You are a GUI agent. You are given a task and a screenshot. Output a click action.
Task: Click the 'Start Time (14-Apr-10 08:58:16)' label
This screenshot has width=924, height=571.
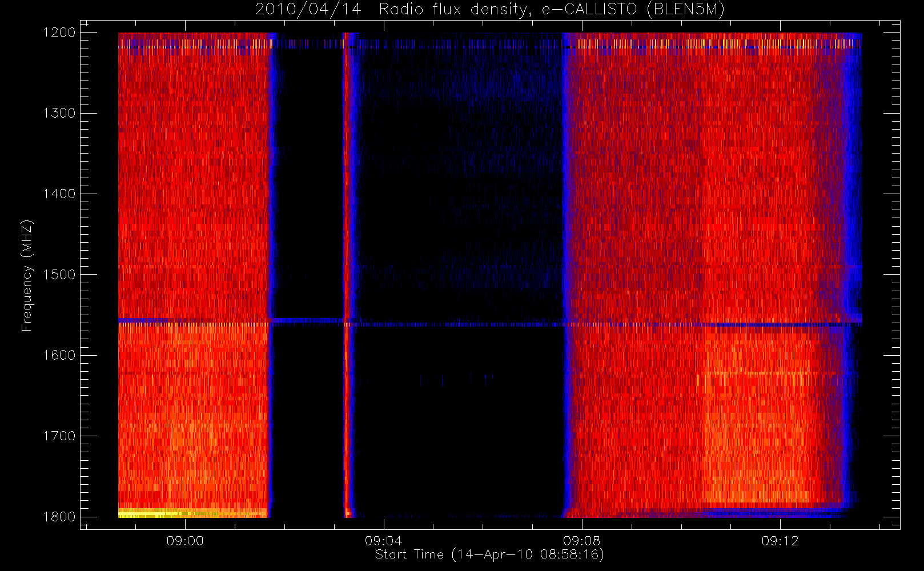(489, 554)
